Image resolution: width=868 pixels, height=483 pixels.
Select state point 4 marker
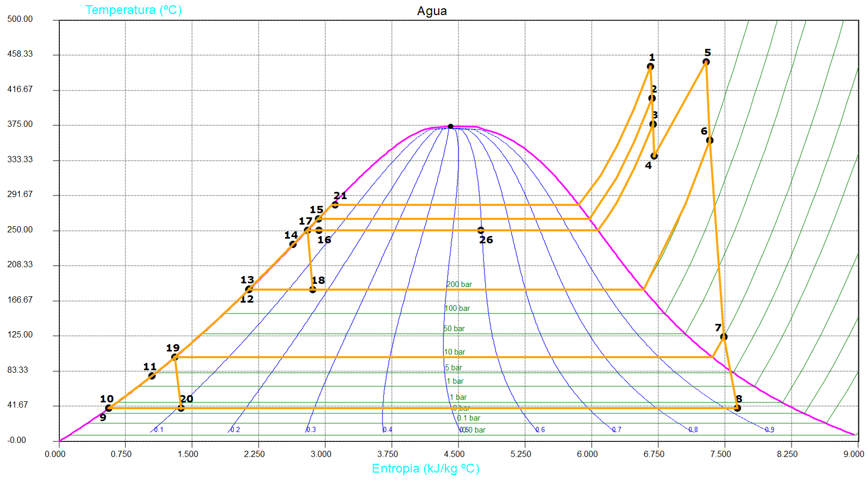tap(654, 156)
